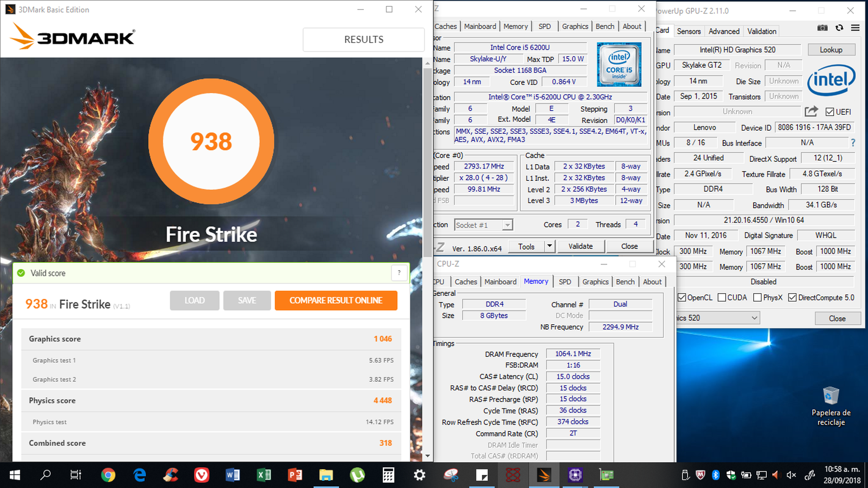Image resolution: width=868 pixels, height=488 pixels.
Task: Select Graphics score row in 3DMark
Action: [x=211, y=339]
